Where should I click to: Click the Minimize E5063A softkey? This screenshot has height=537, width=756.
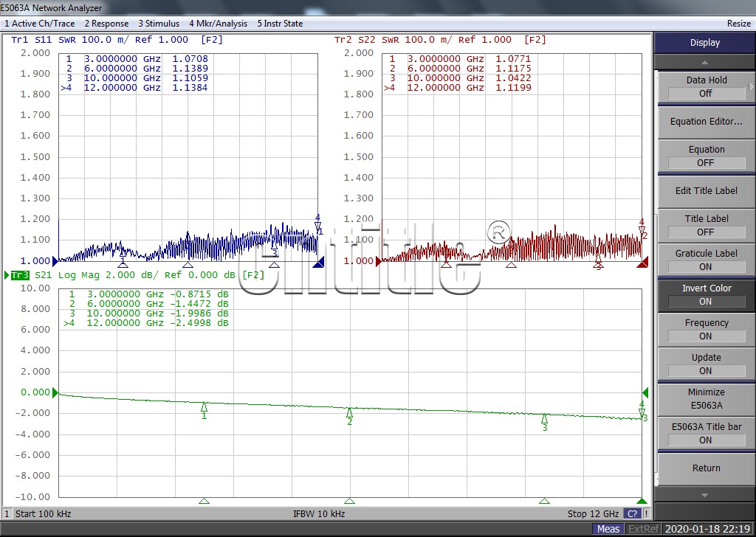[706, 399]
